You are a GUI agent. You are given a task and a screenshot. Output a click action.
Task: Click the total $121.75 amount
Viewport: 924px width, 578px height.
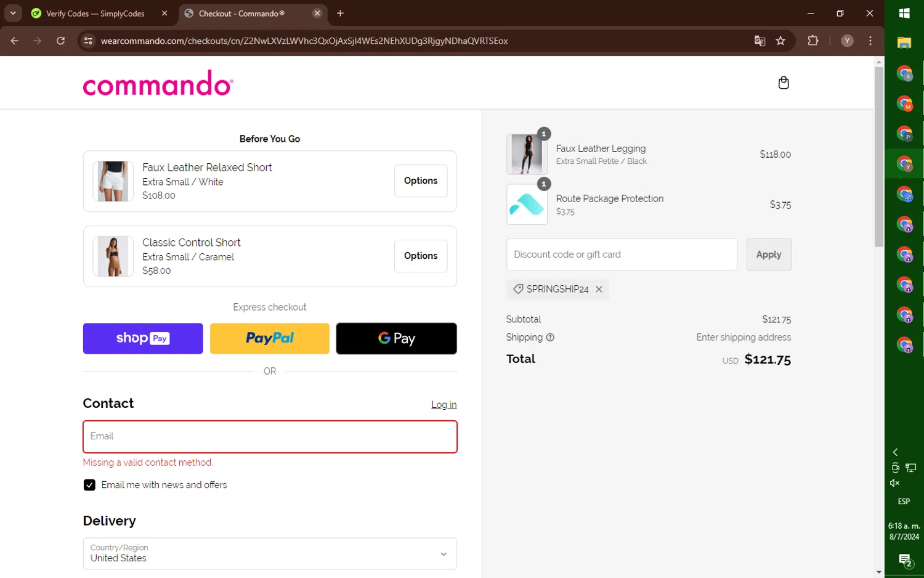(x=768, y=359)
